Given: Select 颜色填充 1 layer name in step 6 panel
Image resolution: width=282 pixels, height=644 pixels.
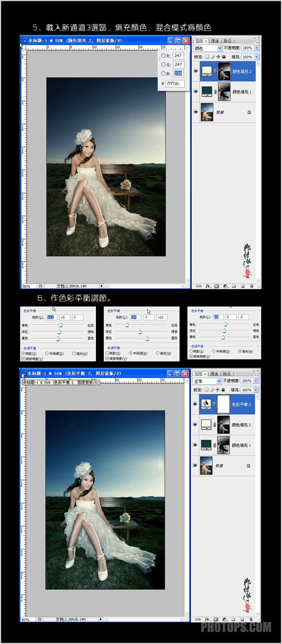Looking at the screenshot, I should click(242, 445).
